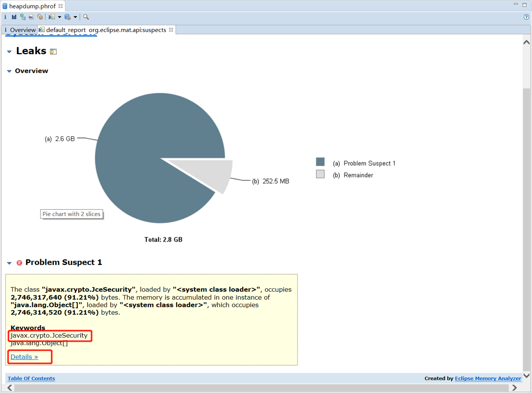Open the Dominator Tree view
Image resolution: width=532 pixels, height=393 pixels.
tap(23, 17)
